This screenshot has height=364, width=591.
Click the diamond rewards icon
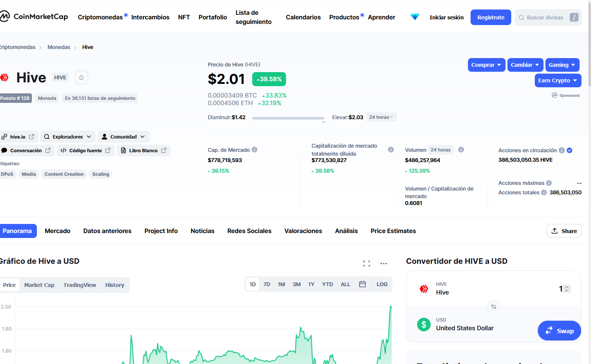pos(415,17)
